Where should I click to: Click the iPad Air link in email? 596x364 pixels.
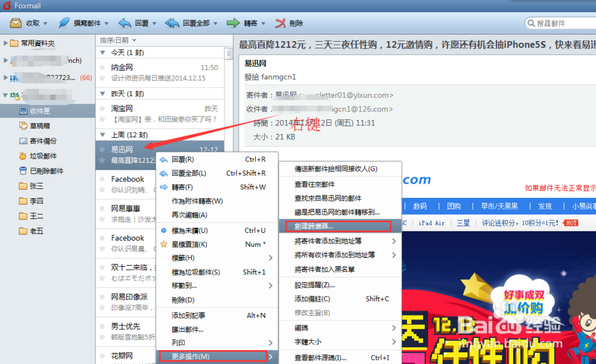[432, 223]
